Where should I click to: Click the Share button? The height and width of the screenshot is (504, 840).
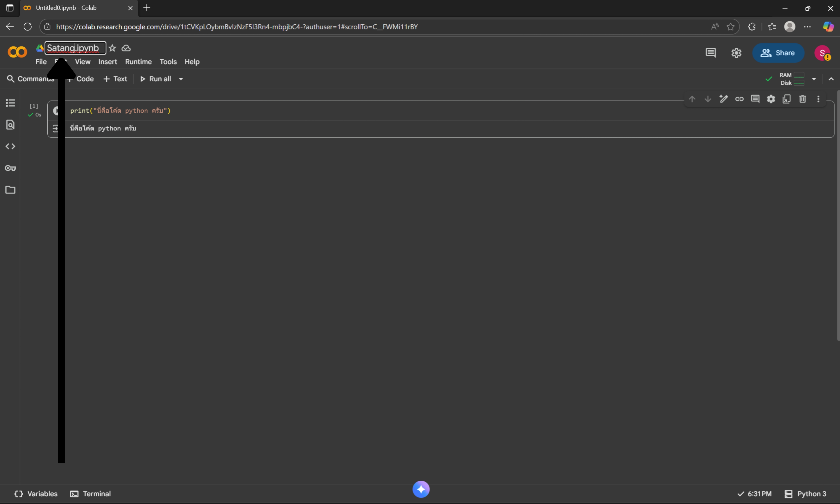[x=778, y=53]
